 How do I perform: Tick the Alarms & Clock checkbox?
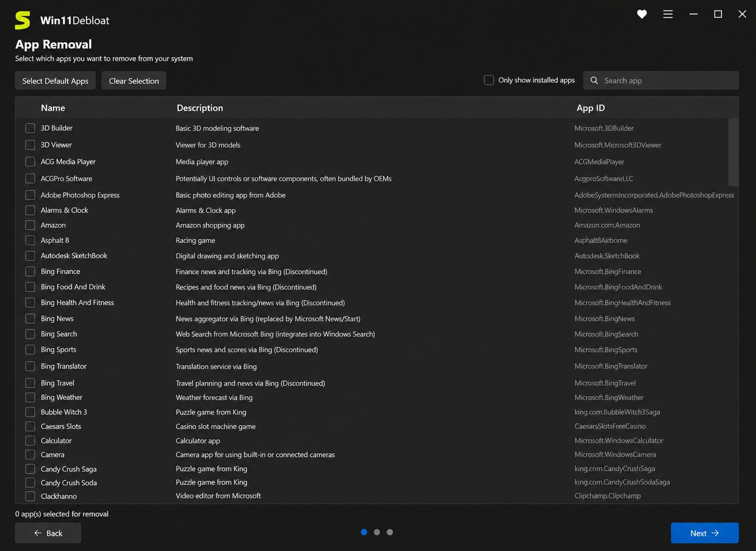point(30,210)
